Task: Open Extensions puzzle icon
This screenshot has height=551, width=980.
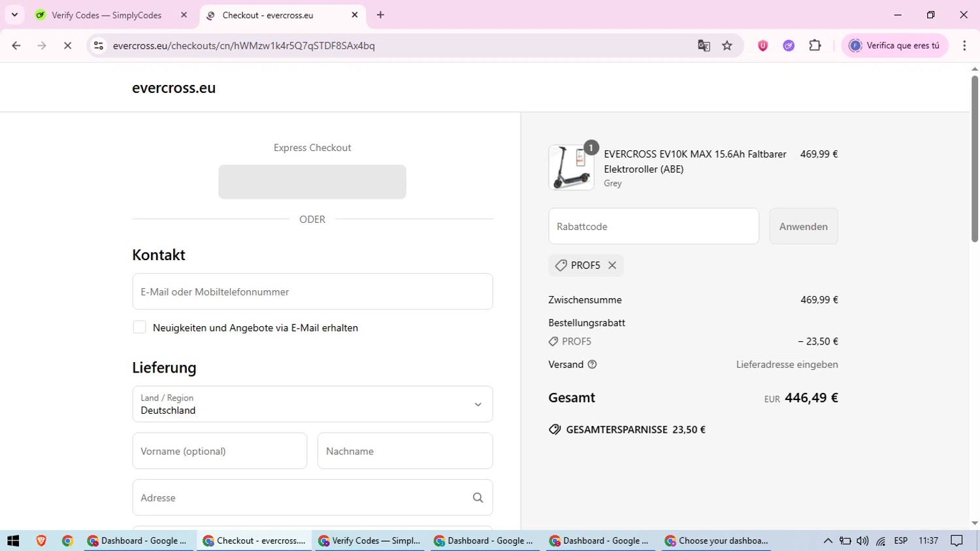Action: (x=815, y=46)
